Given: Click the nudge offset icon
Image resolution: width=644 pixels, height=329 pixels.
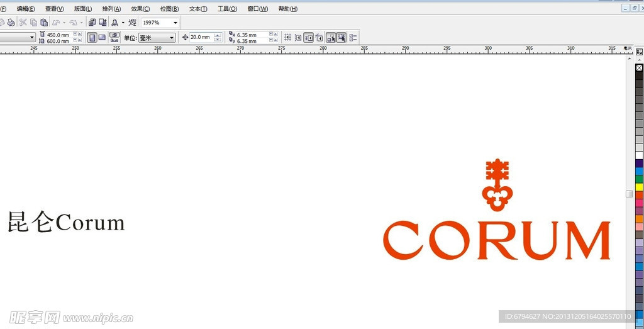Looking at the screenshot, I should click(x=185, y=37).
